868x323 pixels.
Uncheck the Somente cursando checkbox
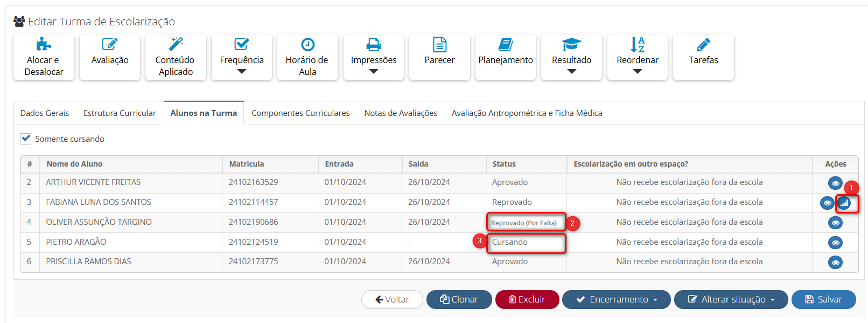26,139
